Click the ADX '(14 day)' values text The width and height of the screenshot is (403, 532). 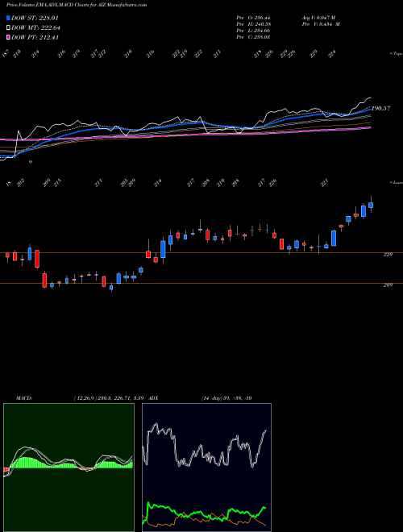(x=226, y=398)
